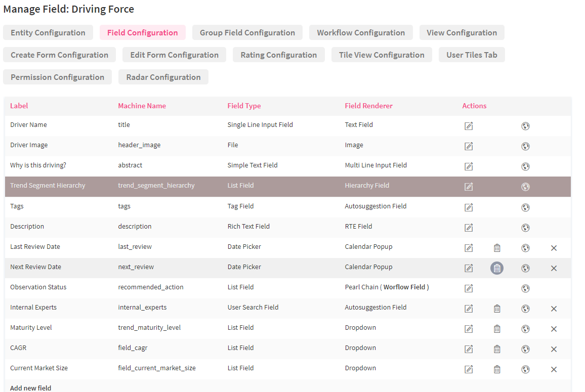Open globe icon for CAGR field
585x392 pixels.
pyautogui.click(x=525, y=349)
